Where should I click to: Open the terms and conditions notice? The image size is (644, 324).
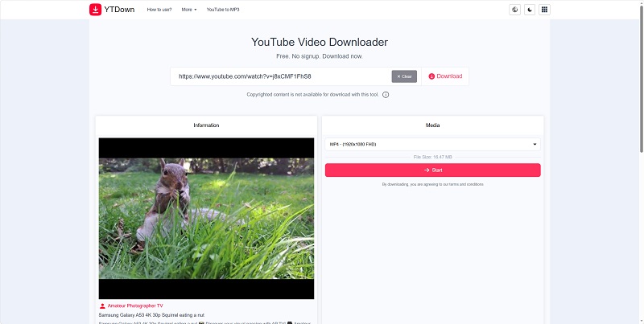point(432,185)
